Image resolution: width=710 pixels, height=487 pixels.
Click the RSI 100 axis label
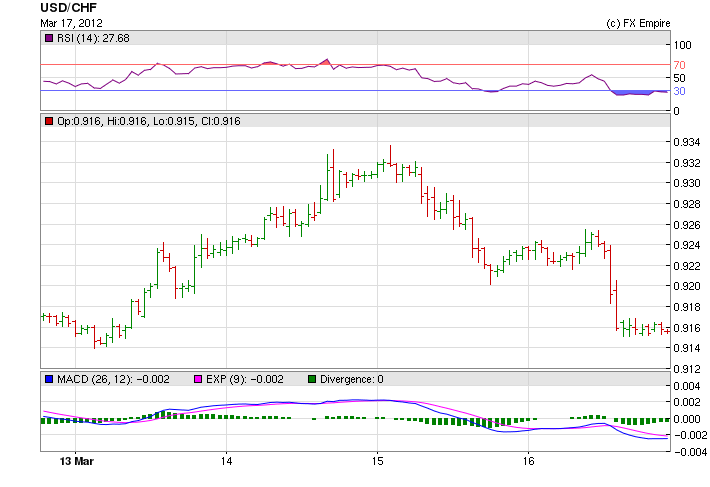[682, 45]
